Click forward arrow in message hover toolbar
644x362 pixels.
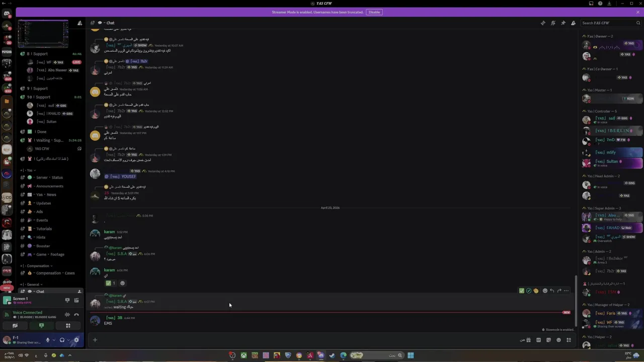click(x=559, y=291)
